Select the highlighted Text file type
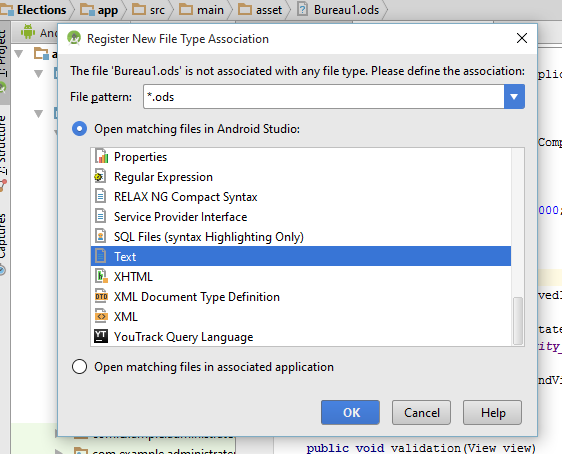 pos(301,256)
